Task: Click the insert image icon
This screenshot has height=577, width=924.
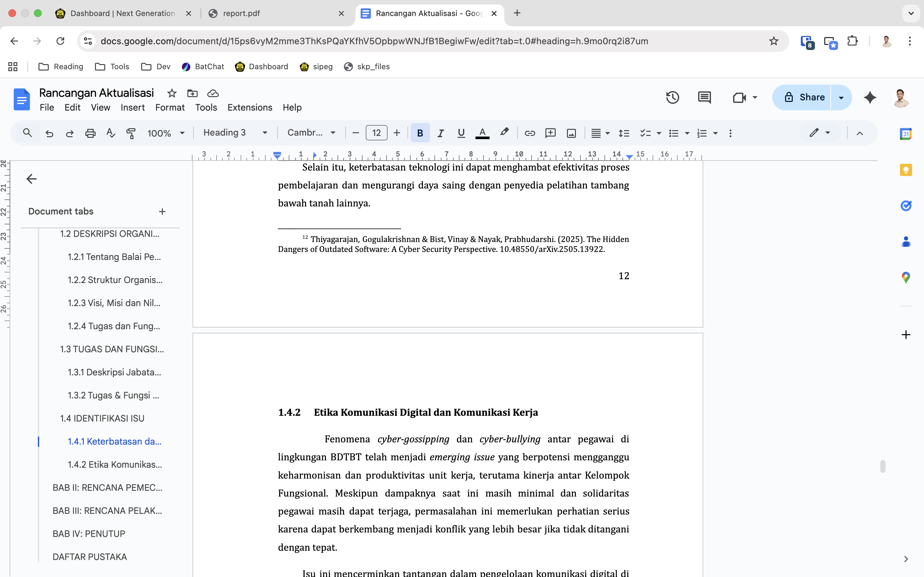Action: pos(571,133)
